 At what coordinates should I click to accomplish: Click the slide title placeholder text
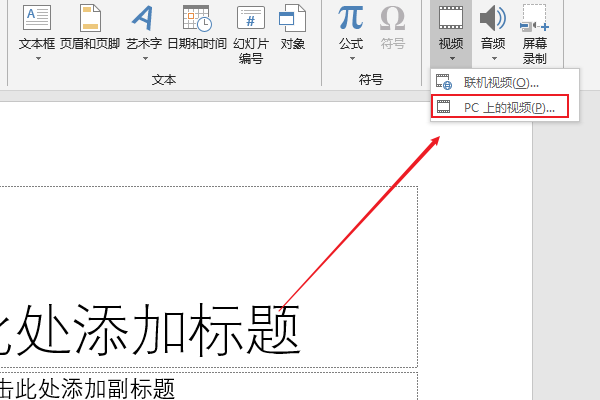pos(150,327)
